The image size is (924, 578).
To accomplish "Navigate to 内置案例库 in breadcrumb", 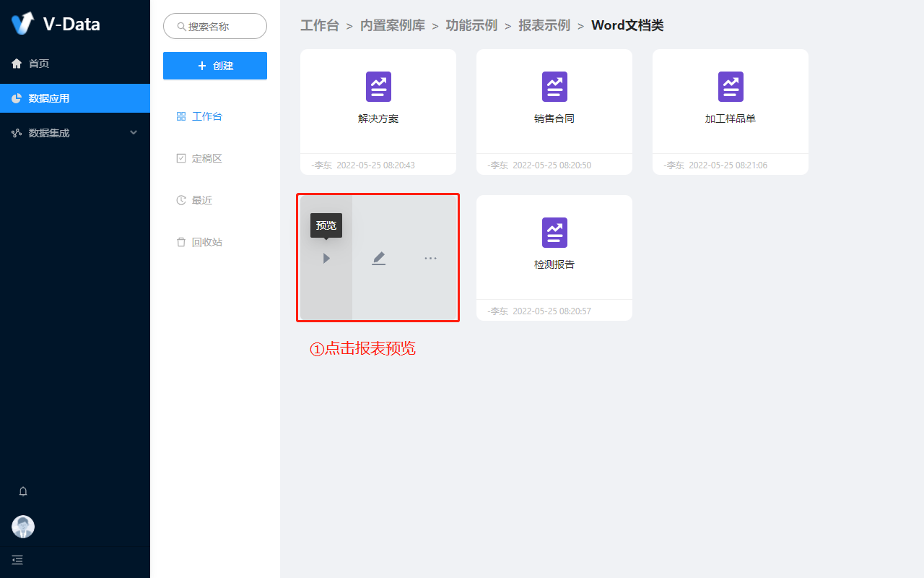I will click(x=393, y=26).
